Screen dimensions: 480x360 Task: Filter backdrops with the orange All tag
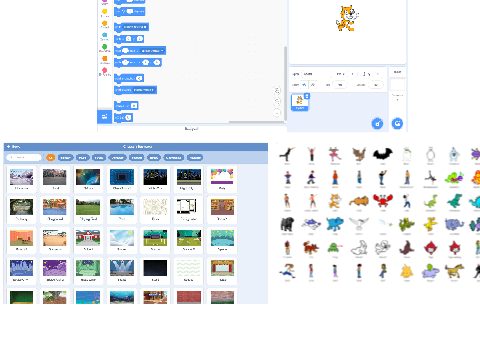[x=50, y=157]
